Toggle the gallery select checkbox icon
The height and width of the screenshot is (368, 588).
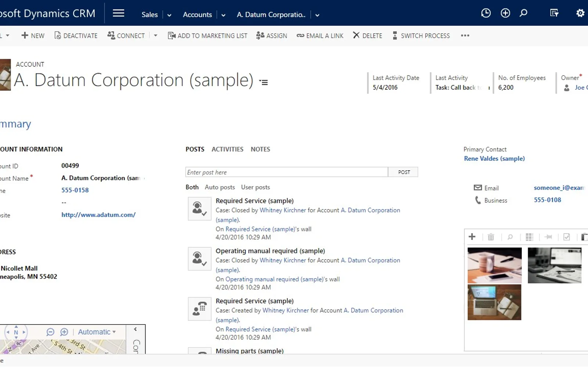pyautogui.click(x=567, y=237)
